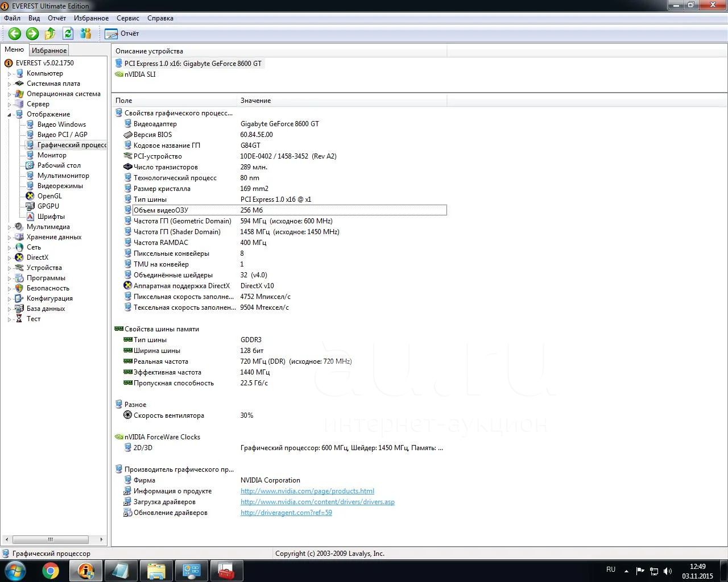
Task: Open the nvidia.com products link
Action: 307,491
